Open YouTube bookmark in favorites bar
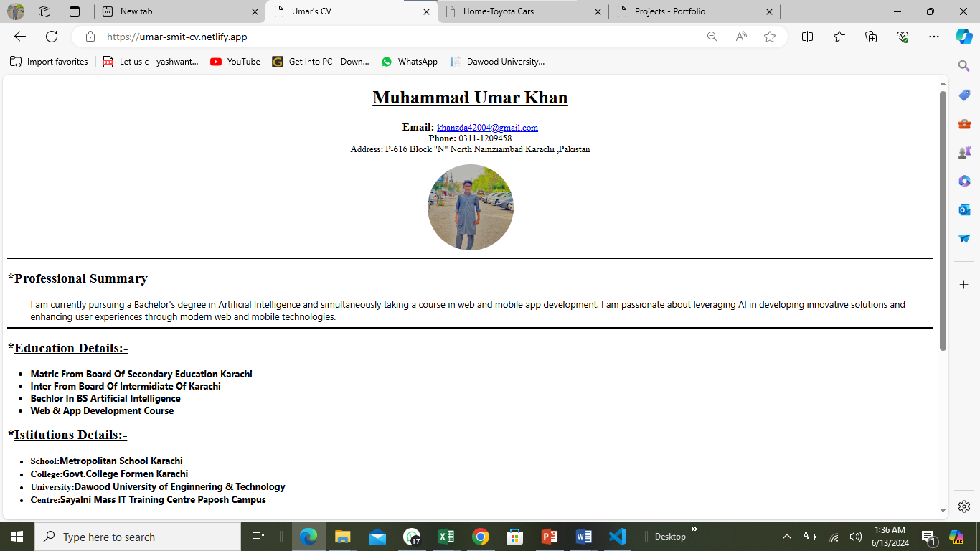 tap(235, 62)
